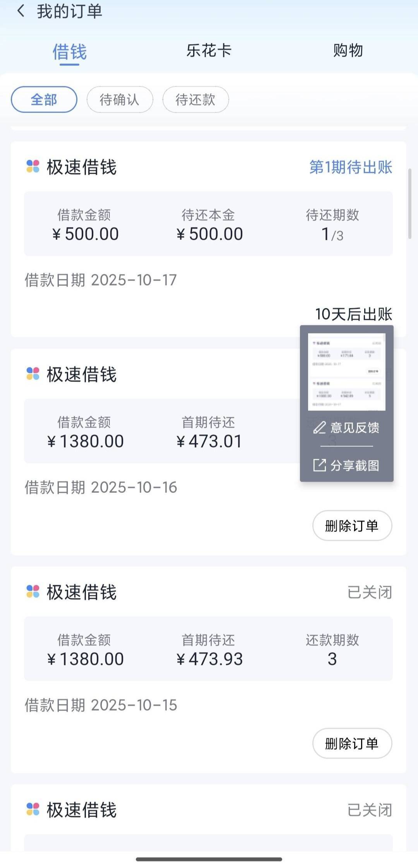This screenshot has width=418, height=868.
Task: Tap the pencil icon beside 意见反馈
Action: (x=319, y=427)
